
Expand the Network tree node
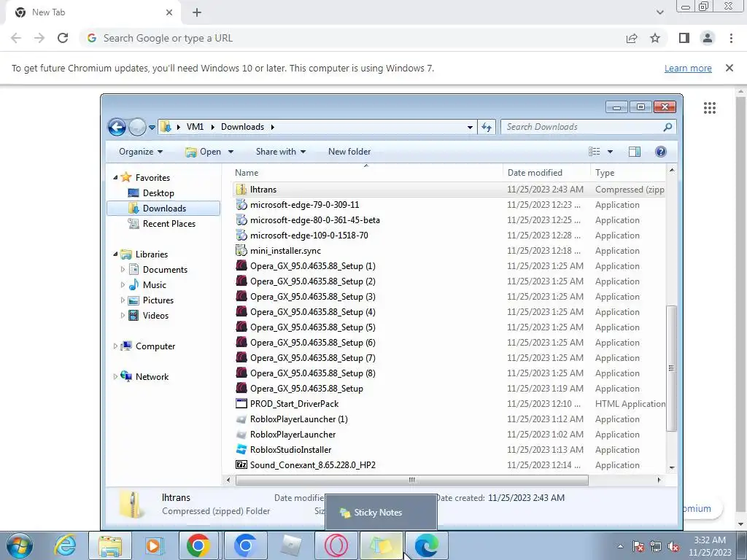[115, 377]
